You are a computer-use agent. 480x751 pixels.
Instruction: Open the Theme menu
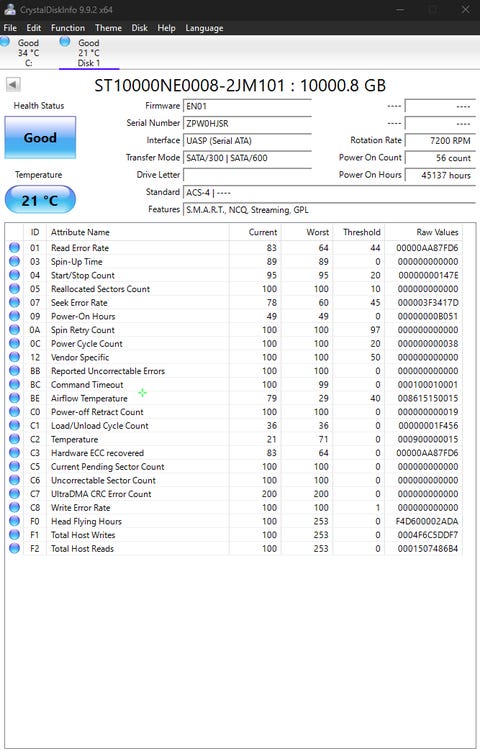pos(108,28)
